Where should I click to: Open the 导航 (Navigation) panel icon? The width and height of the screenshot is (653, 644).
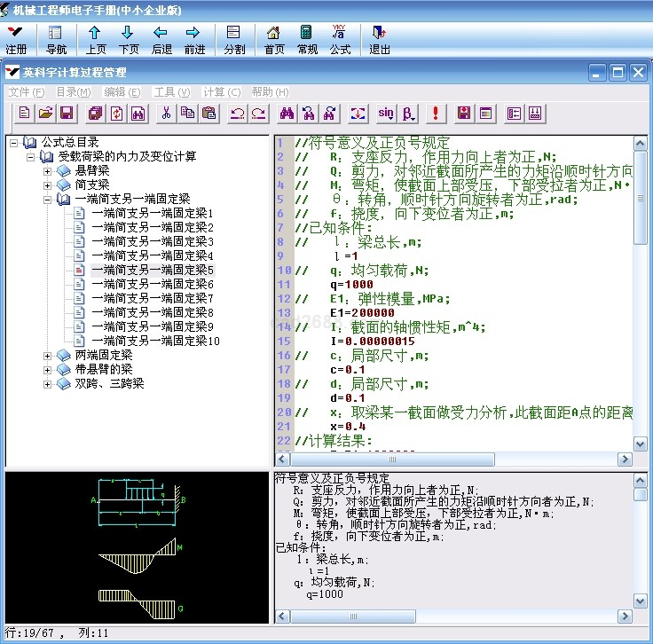tap(56, 39)
